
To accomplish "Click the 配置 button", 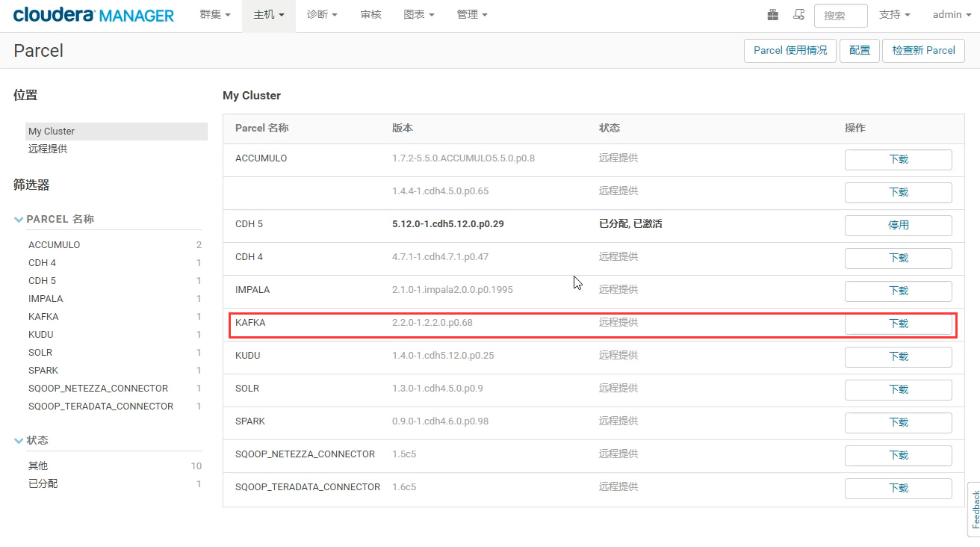I will (860, 51).
